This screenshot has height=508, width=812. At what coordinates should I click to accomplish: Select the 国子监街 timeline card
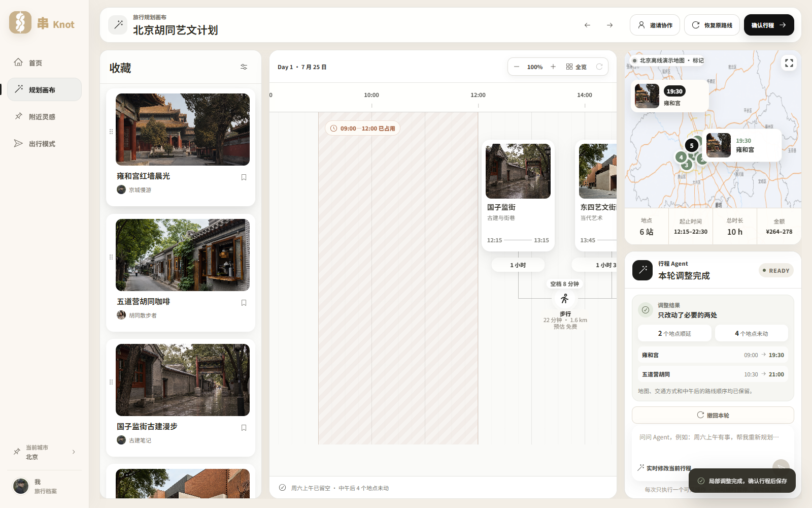pos(518,196)
